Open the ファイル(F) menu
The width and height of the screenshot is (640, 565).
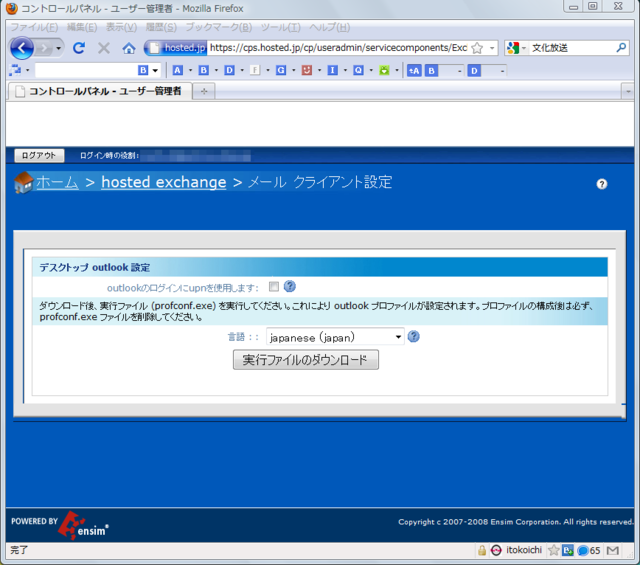click(34, 27)
